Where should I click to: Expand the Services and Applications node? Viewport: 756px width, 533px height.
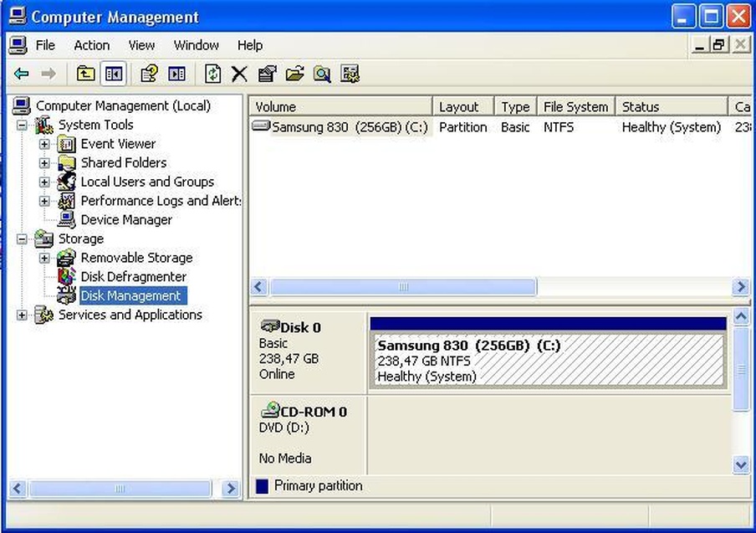[x=22, y=315]
